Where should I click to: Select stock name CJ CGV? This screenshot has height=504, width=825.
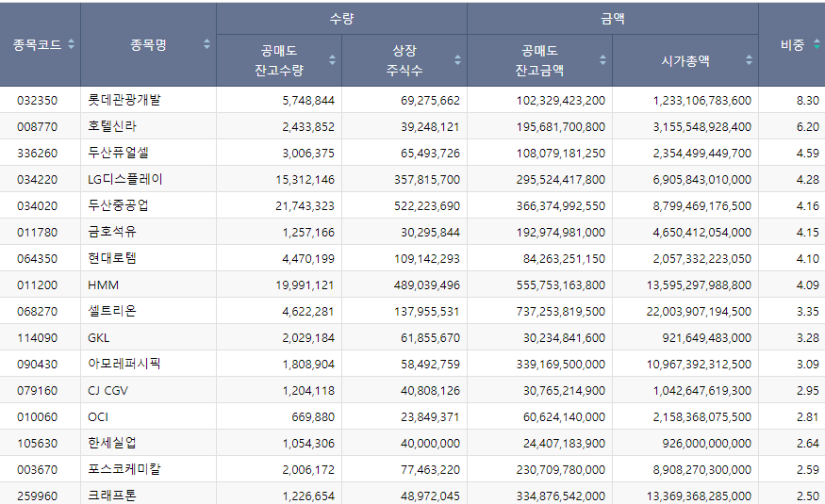pyautogui.click(x=107, y=390)
